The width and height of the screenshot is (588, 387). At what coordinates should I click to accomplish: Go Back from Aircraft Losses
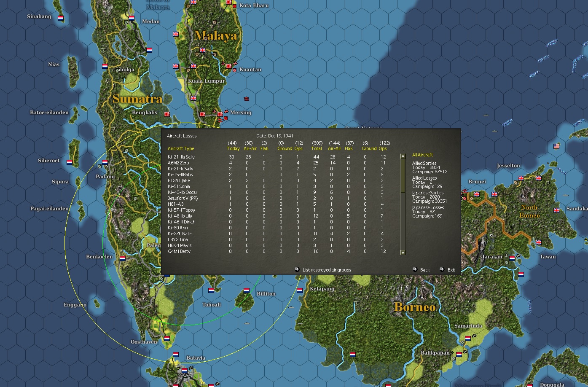pos(425,270)
